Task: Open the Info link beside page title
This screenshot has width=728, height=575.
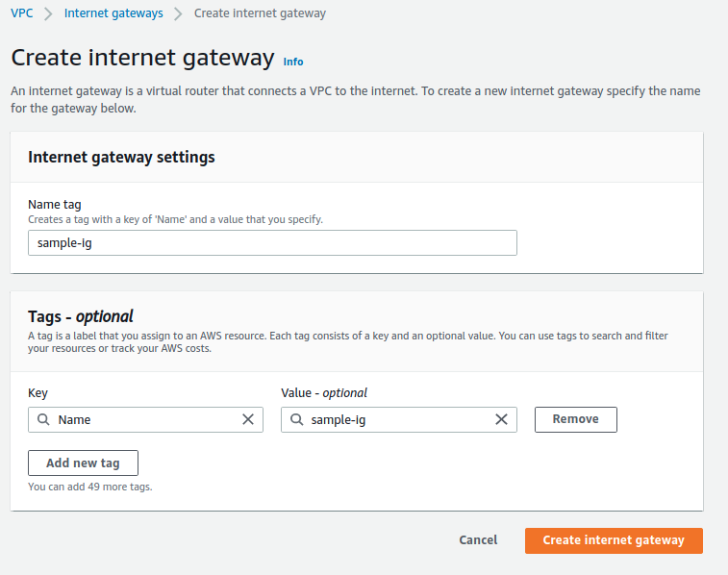Action: pos(293,62)
